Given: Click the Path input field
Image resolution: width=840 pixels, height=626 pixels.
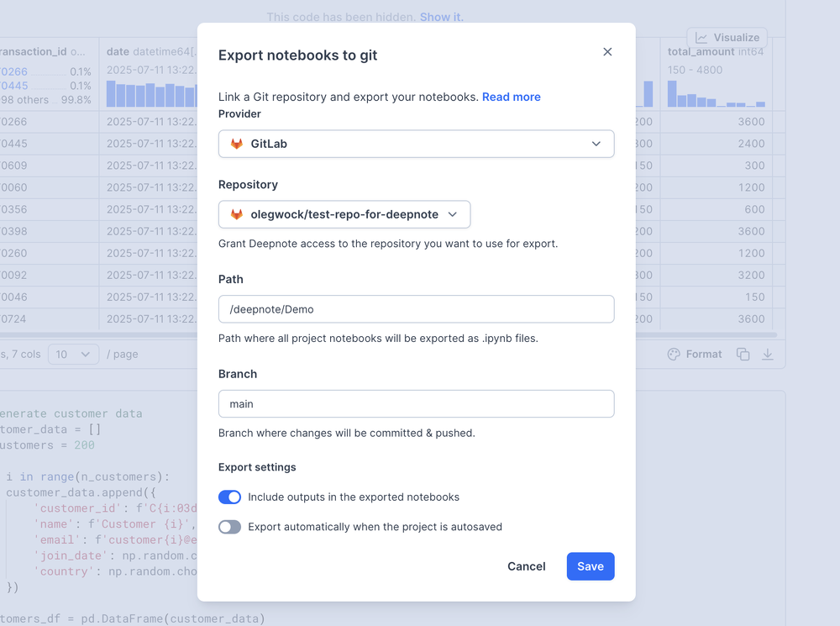Looking at the screenshot, I should [x=416, y=309].
